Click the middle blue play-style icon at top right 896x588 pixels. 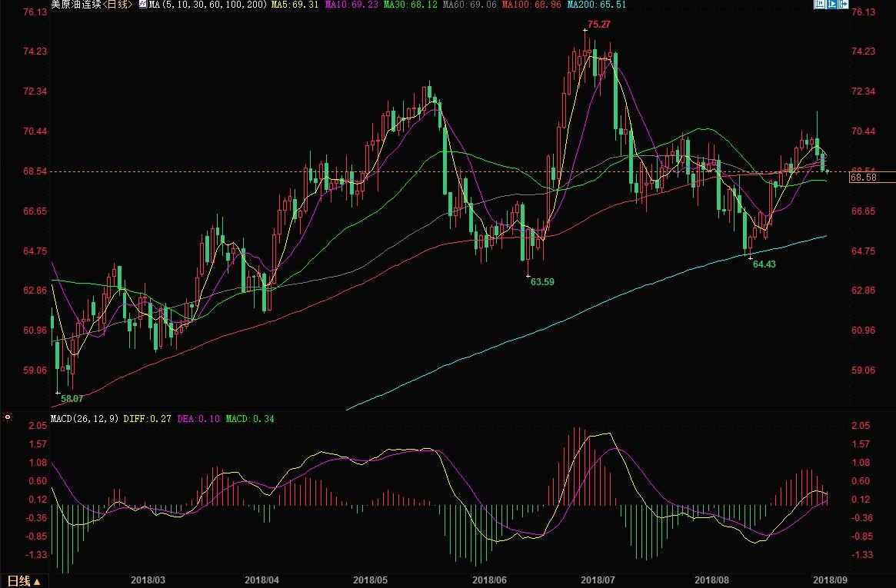pos(832,5)
